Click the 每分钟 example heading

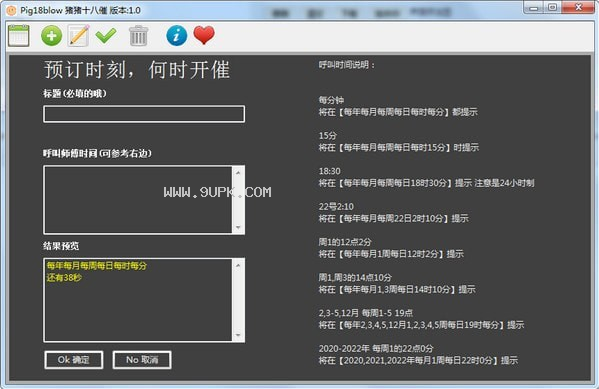[x=331, y=100]
